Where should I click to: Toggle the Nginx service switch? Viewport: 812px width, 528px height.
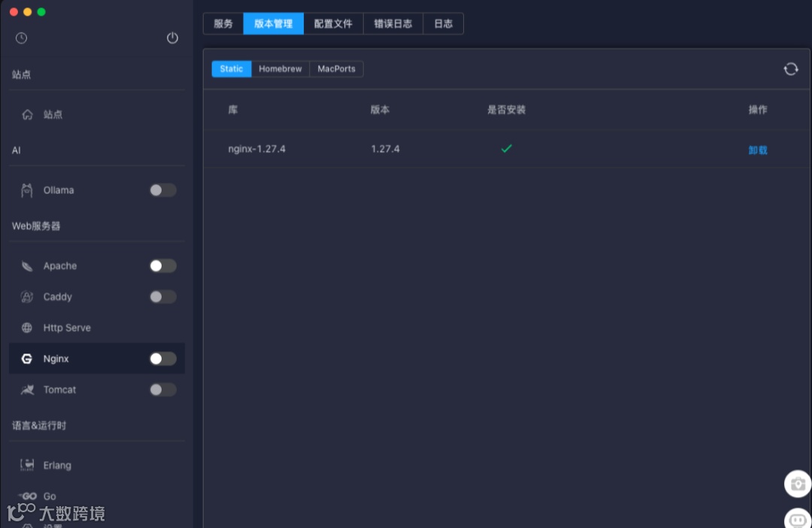click(162, 358)
